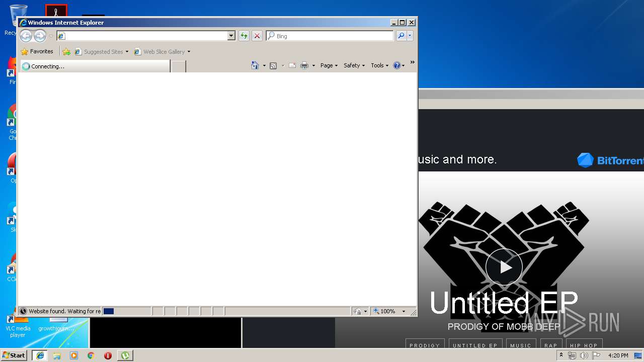Image resolution: width=644 pixels, height=362 pixels.
Task: Open the growthjourn desktop file
Action: 56,324
